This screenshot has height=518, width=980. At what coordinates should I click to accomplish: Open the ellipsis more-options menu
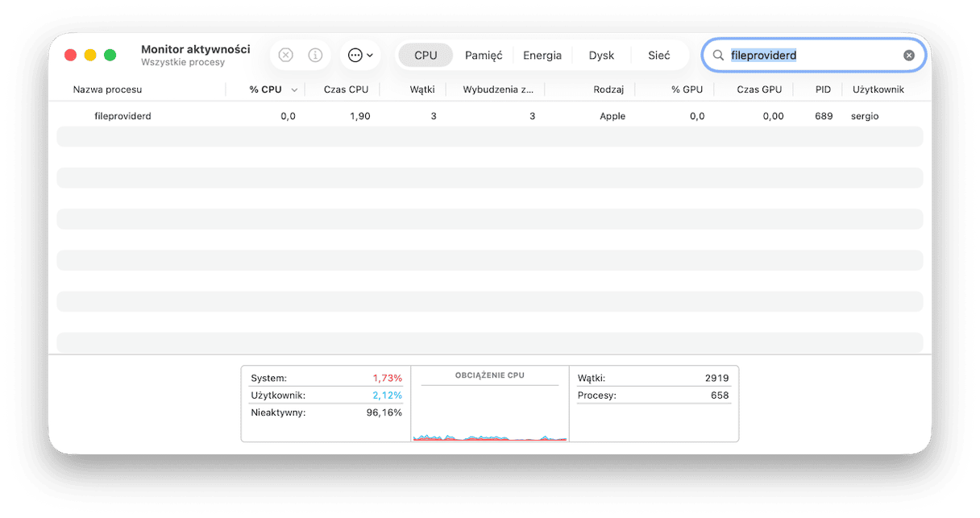coord(359,55)
